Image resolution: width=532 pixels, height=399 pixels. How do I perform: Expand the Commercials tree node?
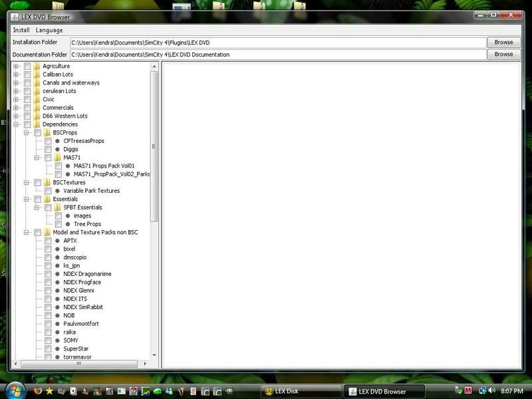tap(15, 108)
